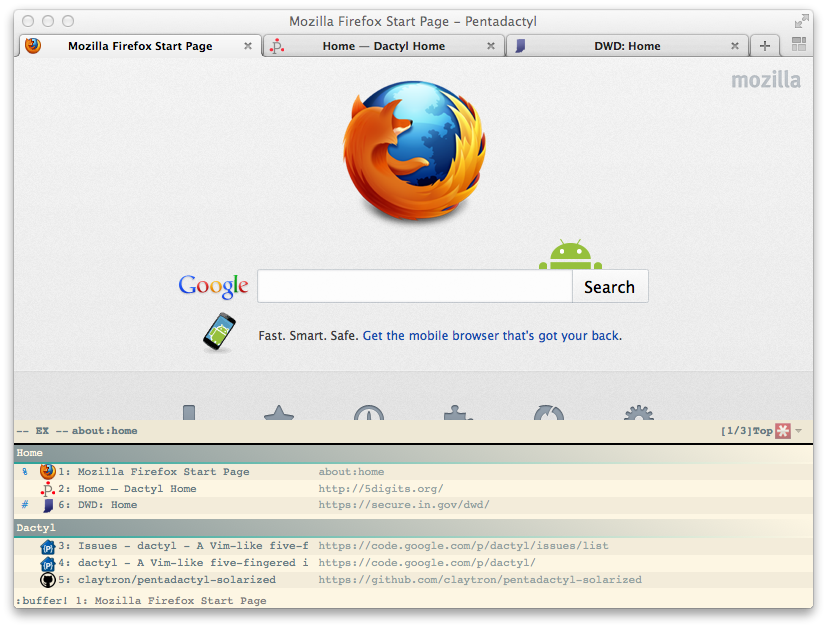Click the '-- EX -- about:home' status text
This screenshot has height=628, width=827.
pyautogui.click(x=77, y=431)
